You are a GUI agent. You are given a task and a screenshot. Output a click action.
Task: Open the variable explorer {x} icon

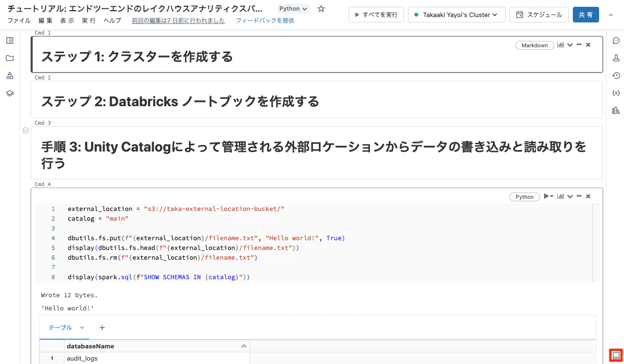pyautogui.click(x=616, y=93)
